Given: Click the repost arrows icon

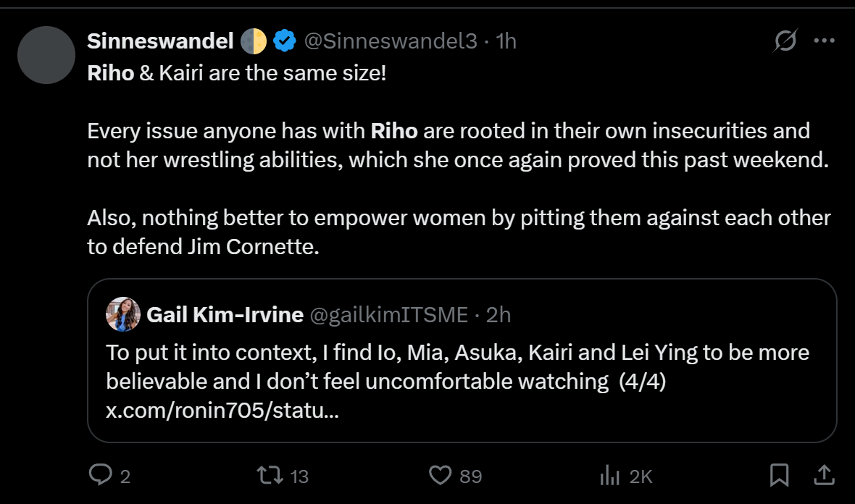Looking at the screenshot, I should click(x=270, y=475).
